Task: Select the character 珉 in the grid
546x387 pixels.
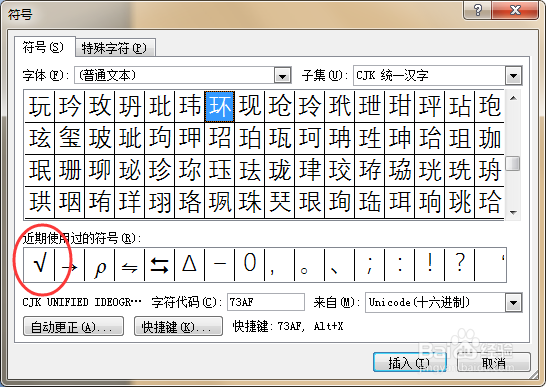Action: click(39, 170)
